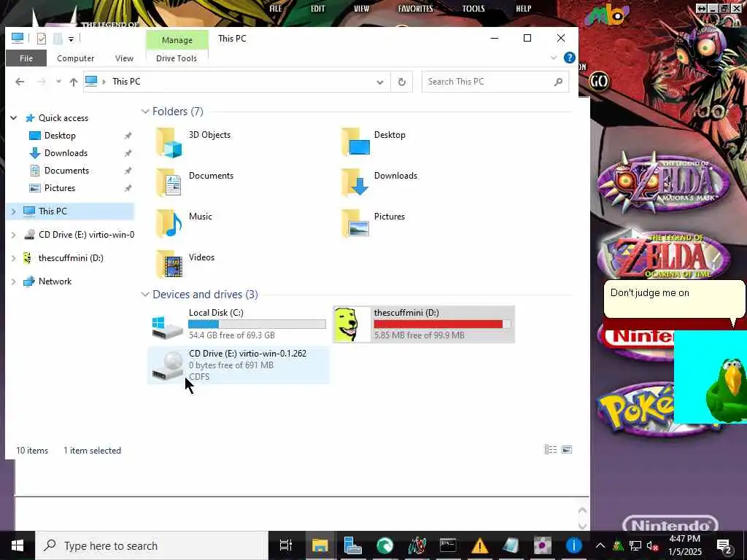Click the network tray icon
Viewport: 747px width, 560px height.
[635, 545]
